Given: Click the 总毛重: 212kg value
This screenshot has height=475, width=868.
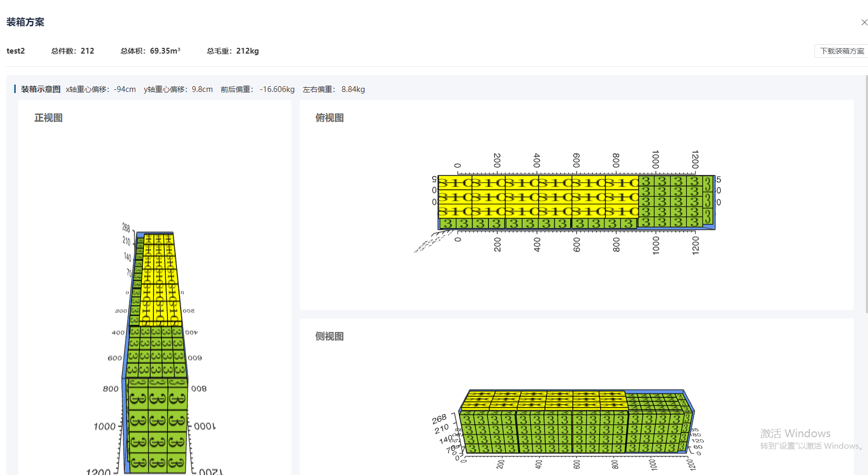Looking at the screenshot, I should 233,51.
